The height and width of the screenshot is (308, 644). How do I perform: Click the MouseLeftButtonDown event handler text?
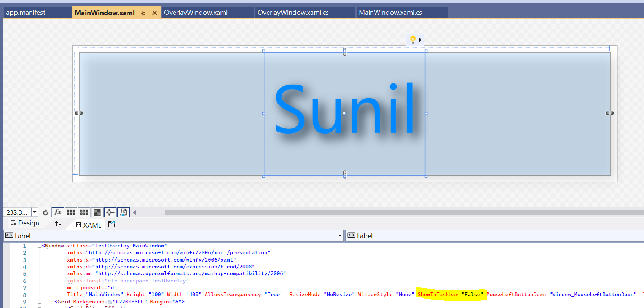click(561, 294)
